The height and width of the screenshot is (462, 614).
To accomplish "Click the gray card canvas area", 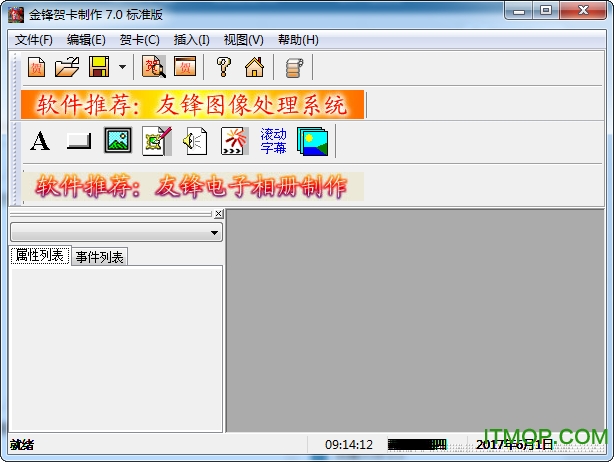I will 415,320.
